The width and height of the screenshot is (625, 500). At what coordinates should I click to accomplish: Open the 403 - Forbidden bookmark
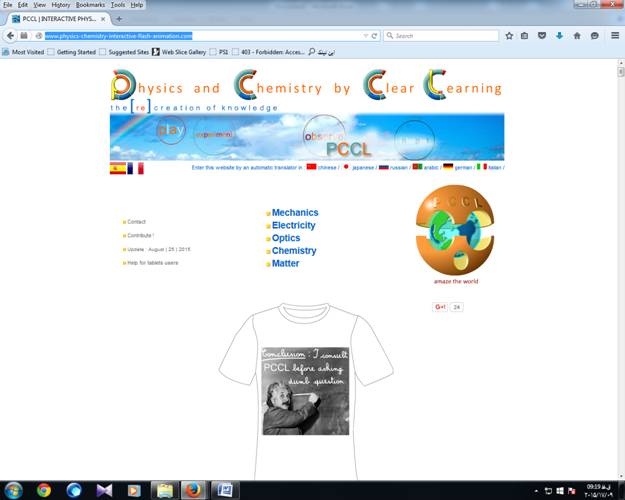269,52
